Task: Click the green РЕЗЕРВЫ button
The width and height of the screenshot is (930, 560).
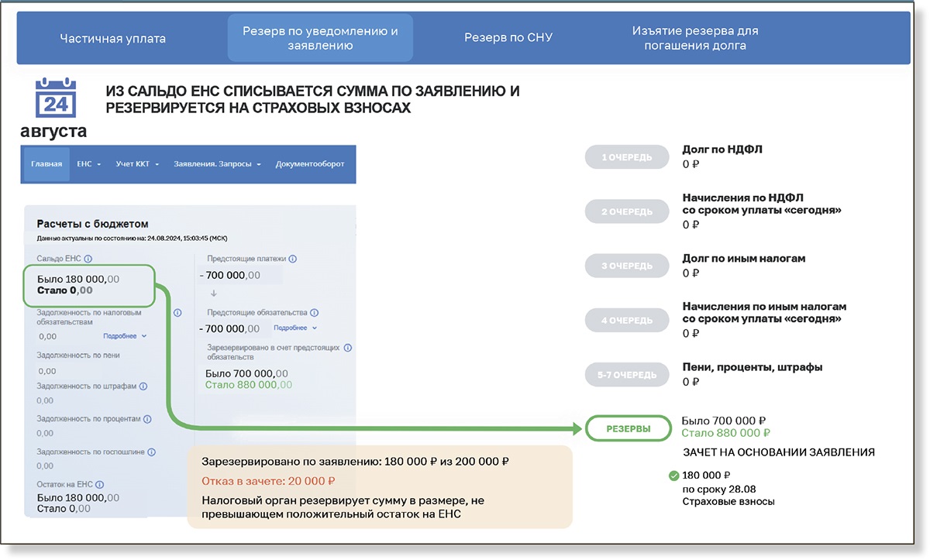Action: (628, 428)
